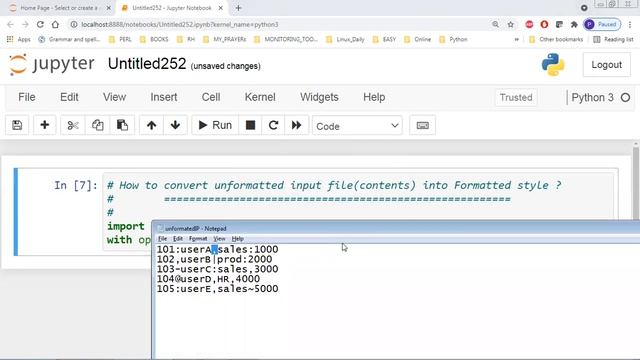Open the Apps bookmarks shortcut
640x360 pixels.
click(18, 40)
